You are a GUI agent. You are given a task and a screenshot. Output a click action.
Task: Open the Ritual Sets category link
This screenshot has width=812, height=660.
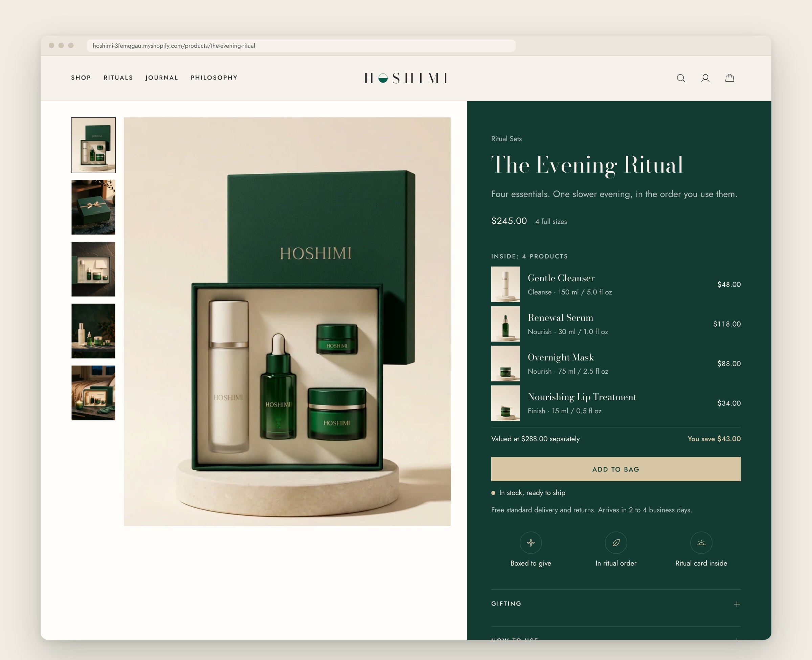(x=506, y=139)
